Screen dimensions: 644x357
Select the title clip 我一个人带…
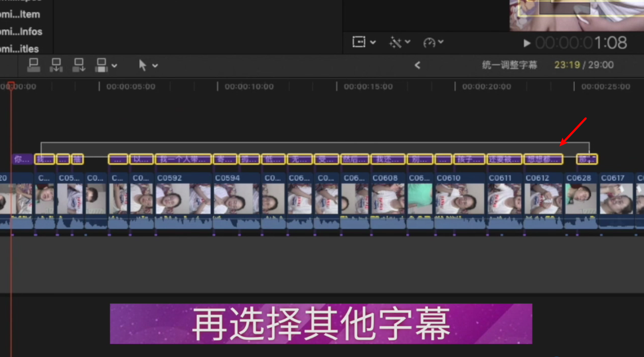[x=183, y=159]
